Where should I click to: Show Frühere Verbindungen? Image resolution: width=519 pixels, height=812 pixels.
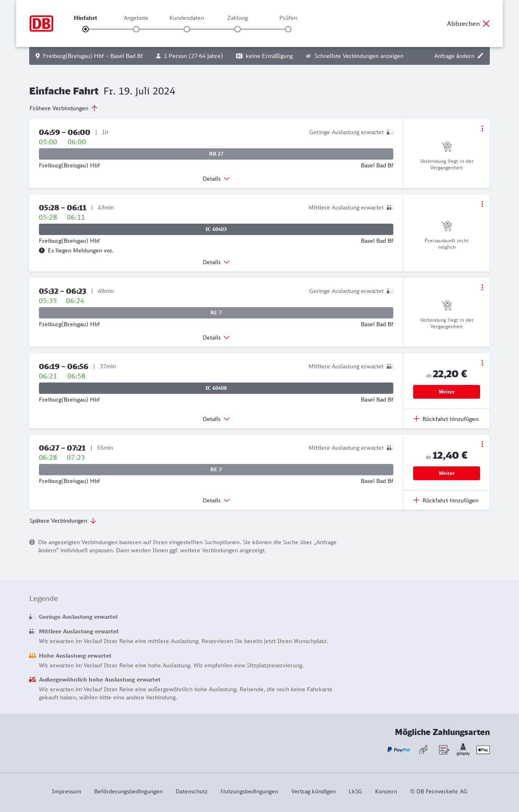(x=64, y=108)
